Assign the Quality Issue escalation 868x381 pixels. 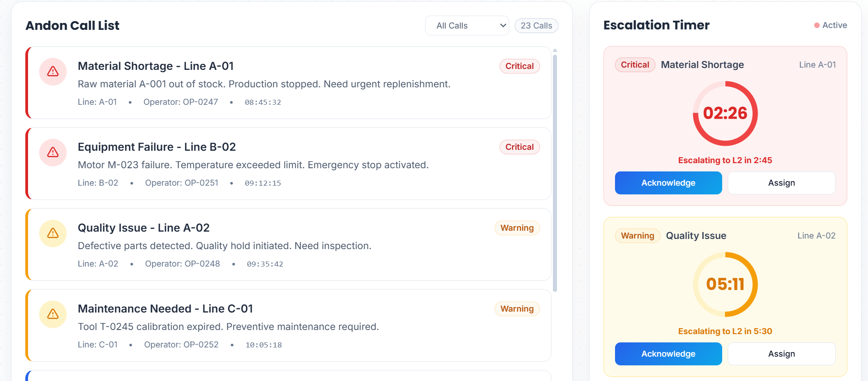tap(781, 354)
